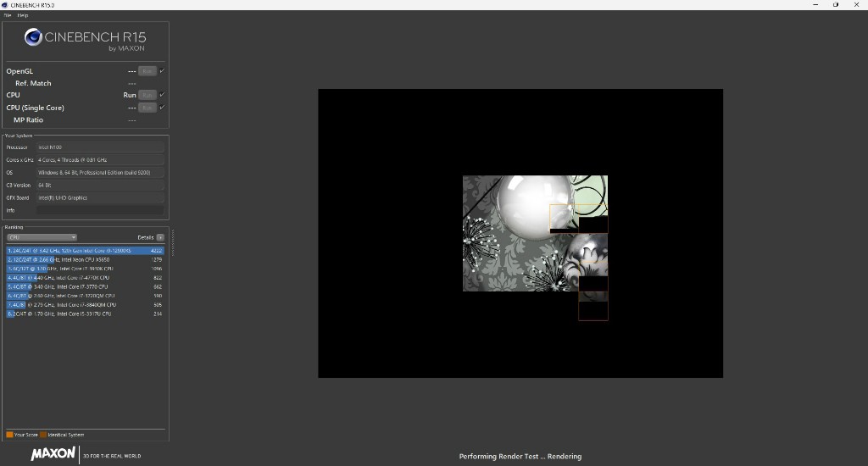This screenshot has height=466, width=868.
Task: Click the Run button beside CPU row
Action: [147, 95]
